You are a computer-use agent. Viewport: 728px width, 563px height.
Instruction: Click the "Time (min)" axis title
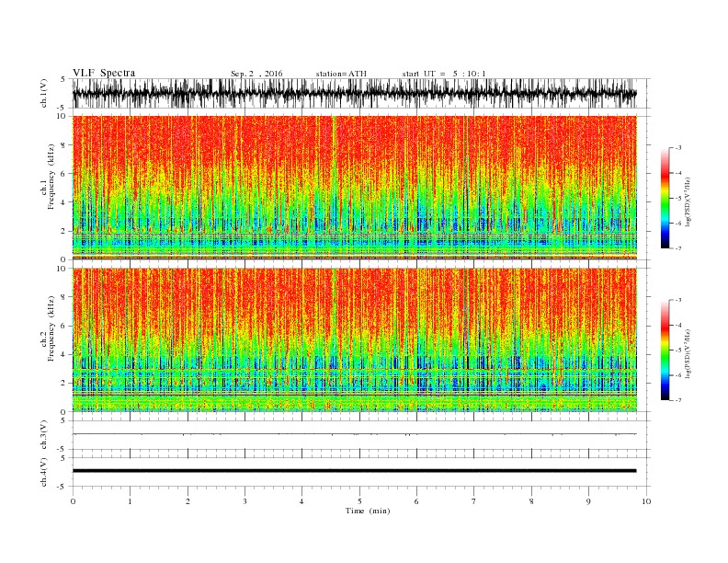[x=368, y=511]
